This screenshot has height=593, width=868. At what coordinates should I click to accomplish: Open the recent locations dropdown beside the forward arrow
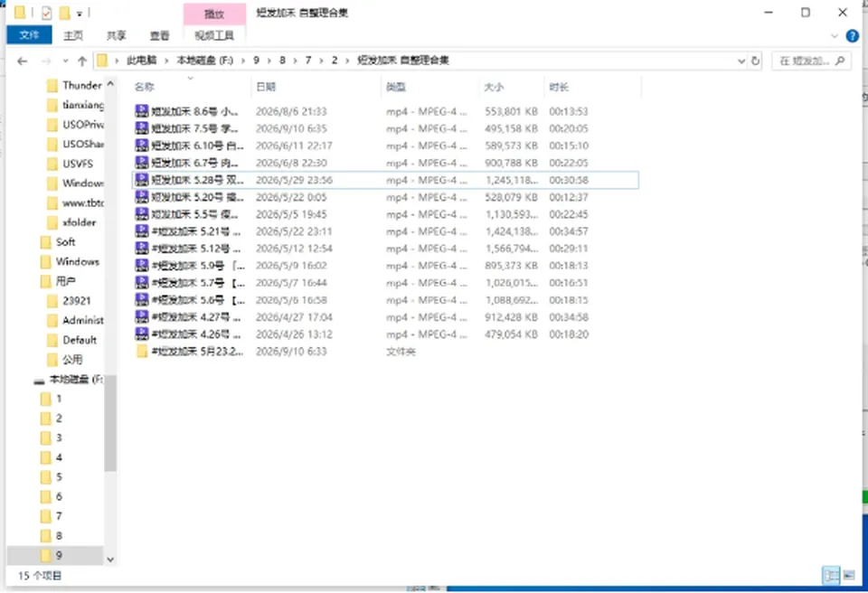(x=65, y=61)
